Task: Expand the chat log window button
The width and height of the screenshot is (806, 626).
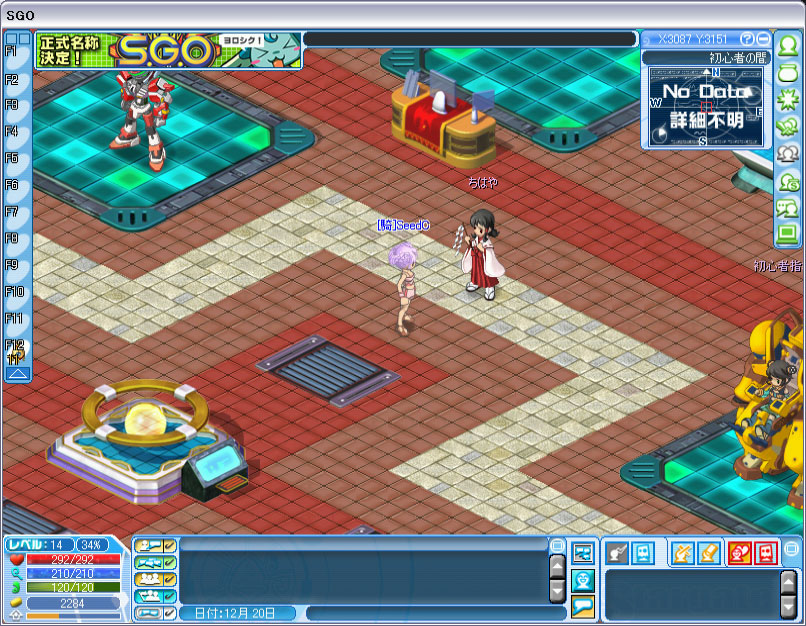Action: tap(557, 545)
